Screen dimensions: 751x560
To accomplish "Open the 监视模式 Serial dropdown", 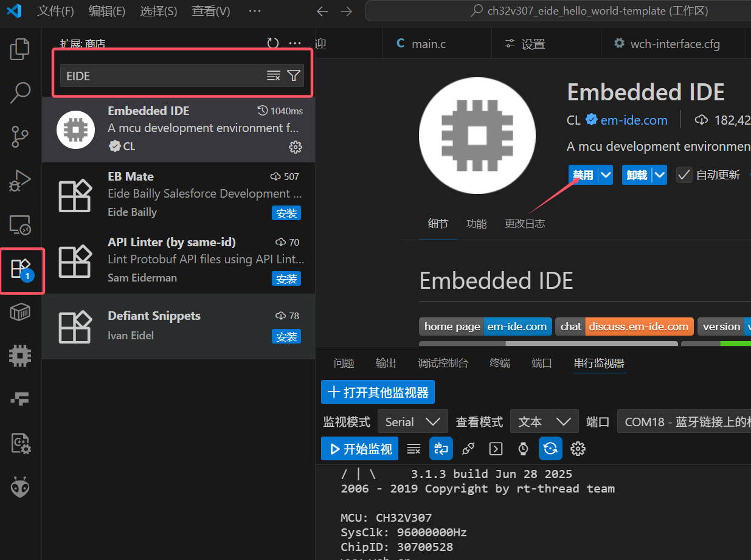I will coord(412,421).
